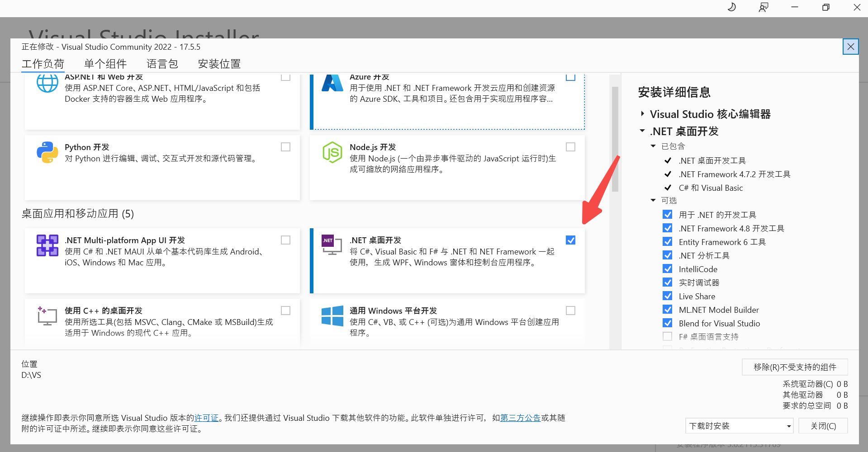The image size is (868, 452).
Task: Click the ASP.NET and Web development globe icon
Action: (x=47, y=83)
